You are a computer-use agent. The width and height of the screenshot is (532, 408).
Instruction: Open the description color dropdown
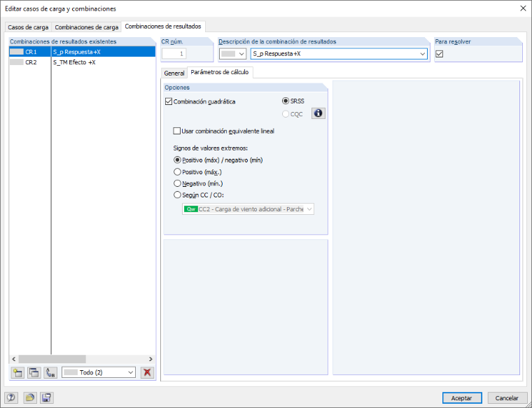click(232, 54)
